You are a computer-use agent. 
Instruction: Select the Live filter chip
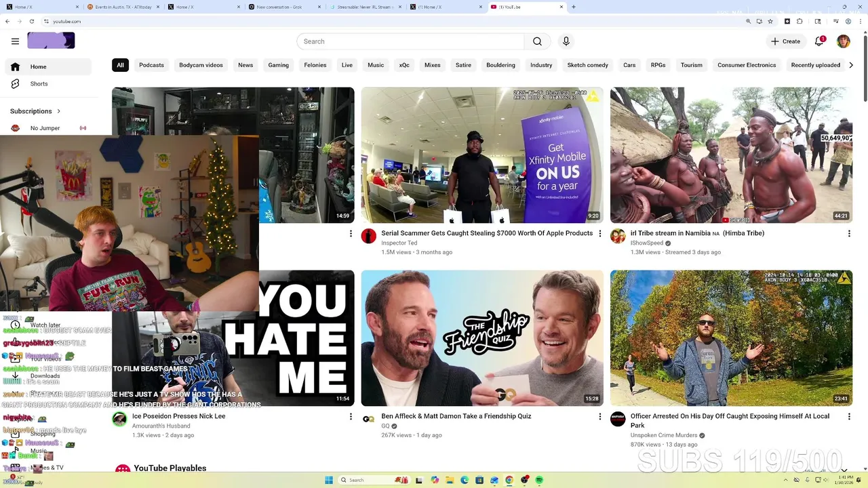point(347,65)
